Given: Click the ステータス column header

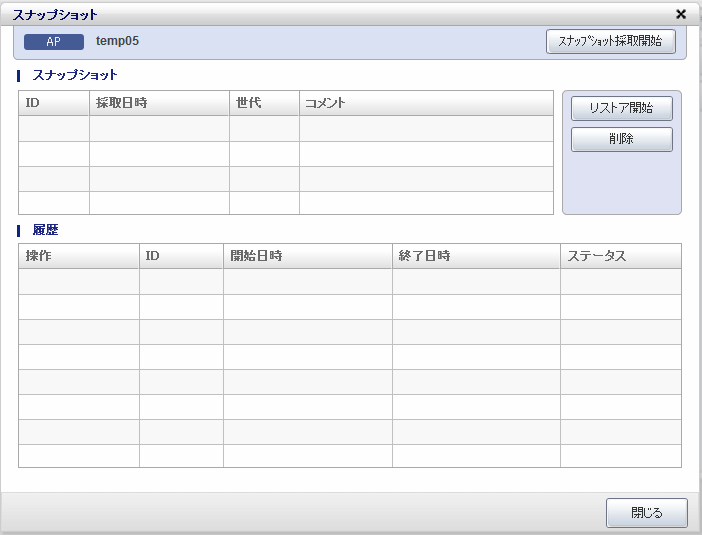Looking at the screenshot, I should [x=621, y=256].
